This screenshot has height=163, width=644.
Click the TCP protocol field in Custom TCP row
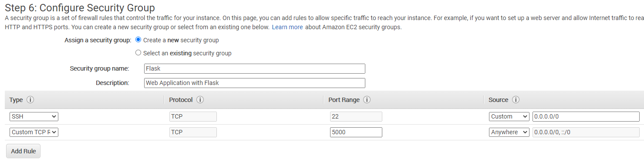[193, 132]
